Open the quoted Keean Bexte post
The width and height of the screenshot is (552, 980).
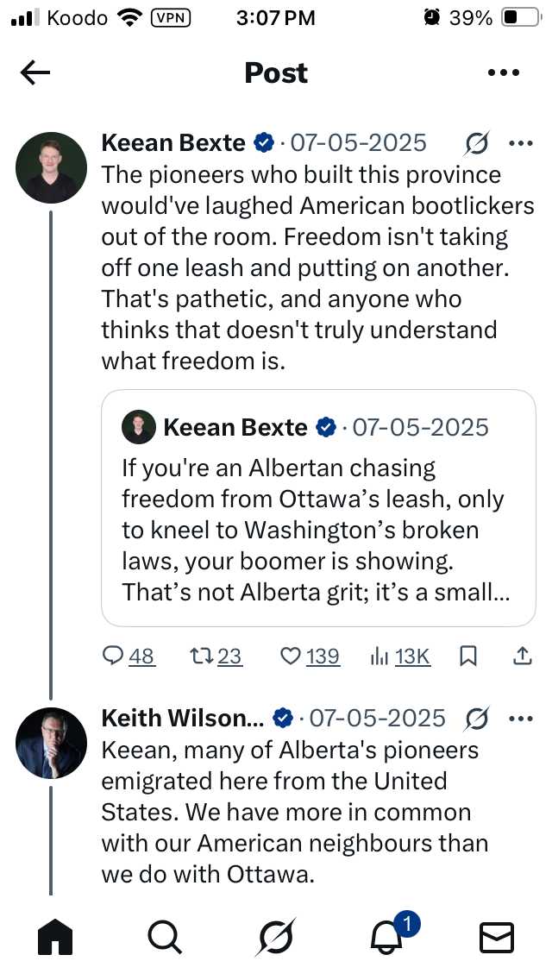[x=318, y=507]
